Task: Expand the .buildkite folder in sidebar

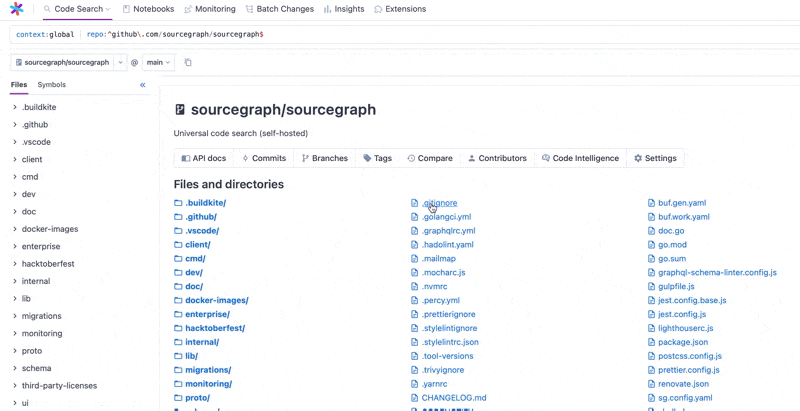Action: coord(15,107)
